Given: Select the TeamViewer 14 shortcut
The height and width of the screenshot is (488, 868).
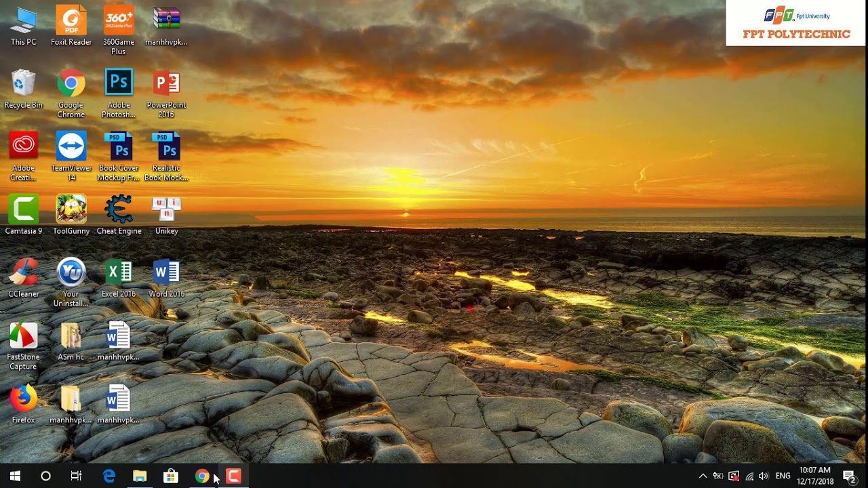Looking at the screenshot, I should tap(71, 157).
